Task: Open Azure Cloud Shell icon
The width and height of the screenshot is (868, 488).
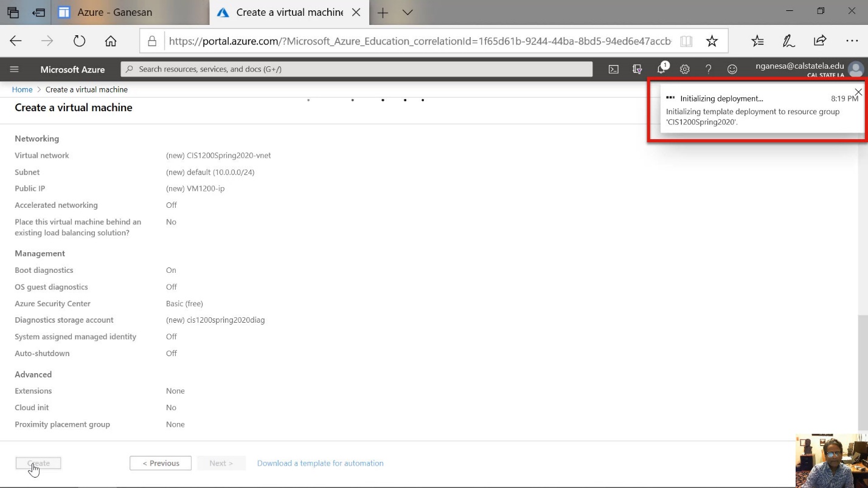Action: [614, 69]
